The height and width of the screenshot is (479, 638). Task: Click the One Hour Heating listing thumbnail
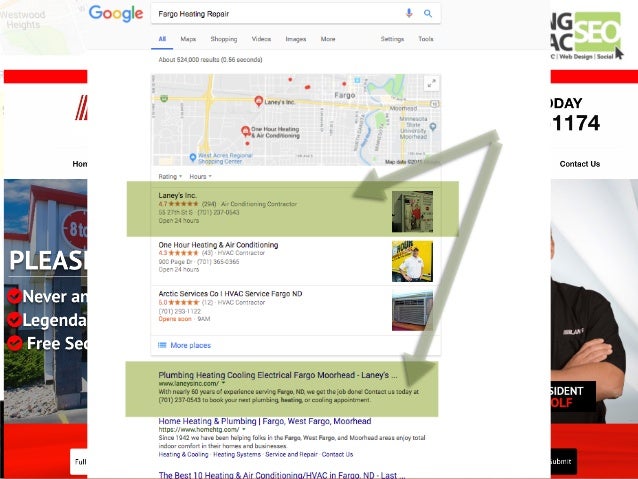tap(412, 261)
